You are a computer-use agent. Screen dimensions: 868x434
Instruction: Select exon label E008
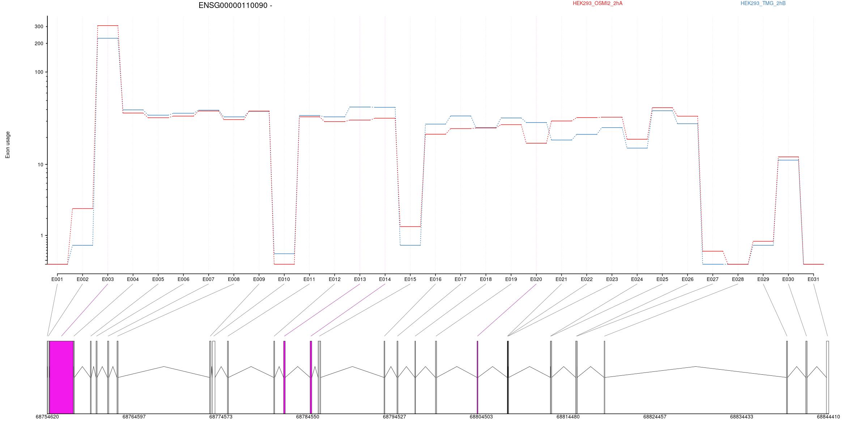click(234, 279)
